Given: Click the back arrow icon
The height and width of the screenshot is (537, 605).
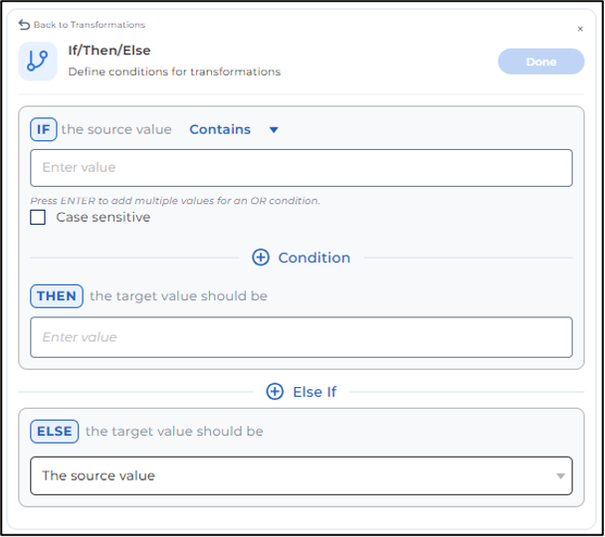Looking at the screenshot, I should (x=24, y=25).
